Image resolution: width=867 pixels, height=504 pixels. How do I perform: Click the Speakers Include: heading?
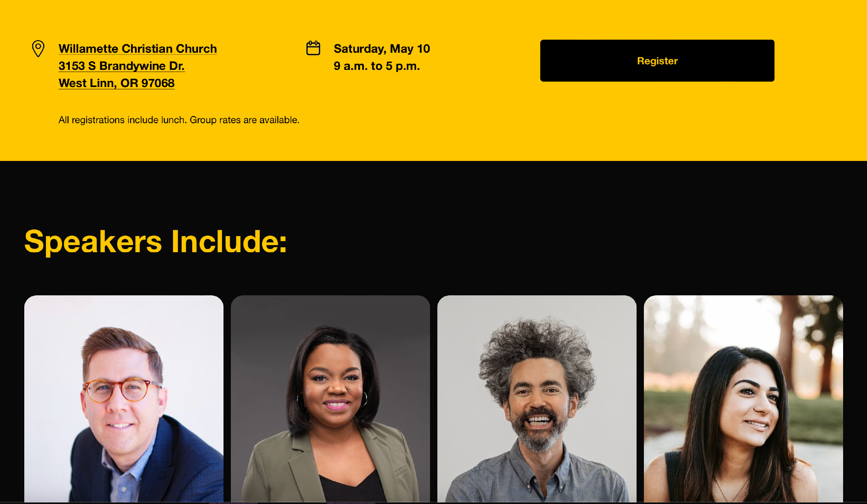point(156,242)
